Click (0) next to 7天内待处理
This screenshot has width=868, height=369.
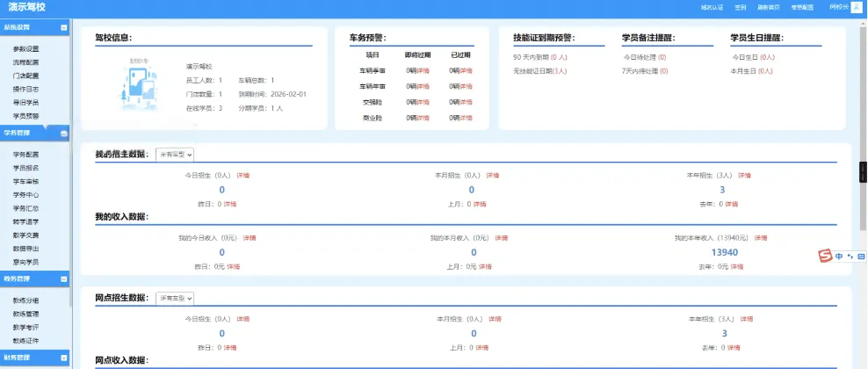tap(663, 71)
